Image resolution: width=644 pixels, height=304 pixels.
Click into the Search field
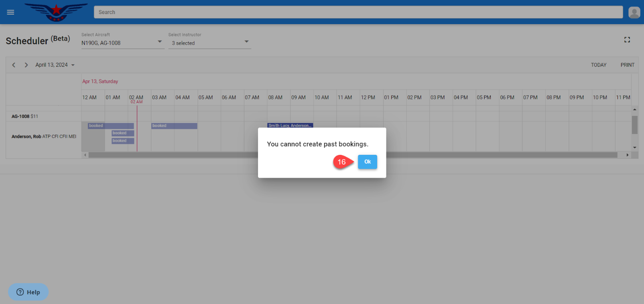pyautogui.click(x=358, y=12)
